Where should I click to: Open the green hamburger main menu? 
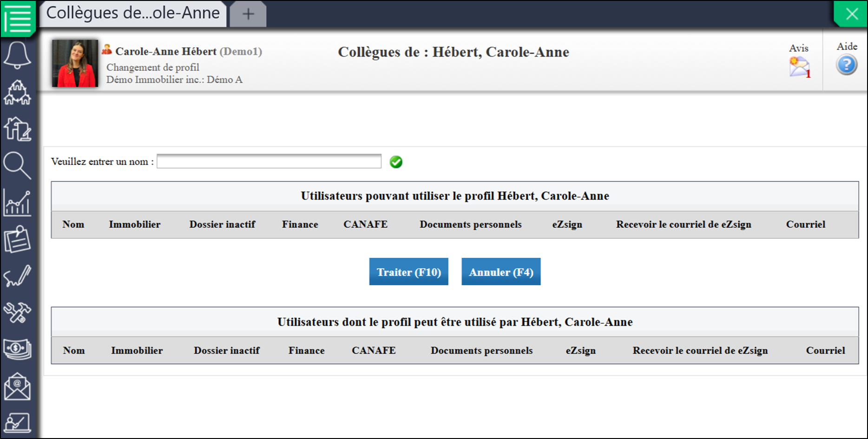[x=18, y=18]
